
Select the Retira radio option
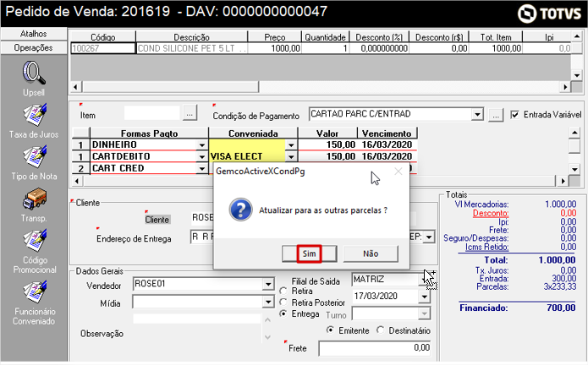[283, 291]
